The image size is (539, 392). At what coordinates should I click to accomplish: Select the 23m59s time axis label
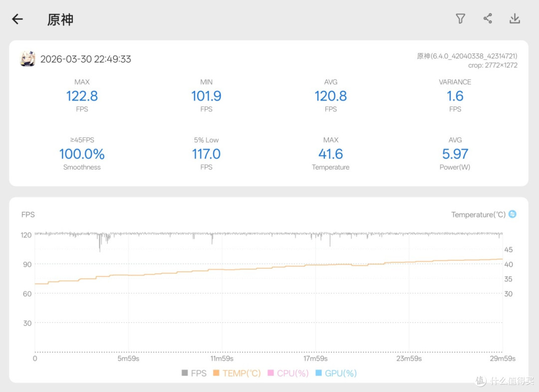(409, 358)
